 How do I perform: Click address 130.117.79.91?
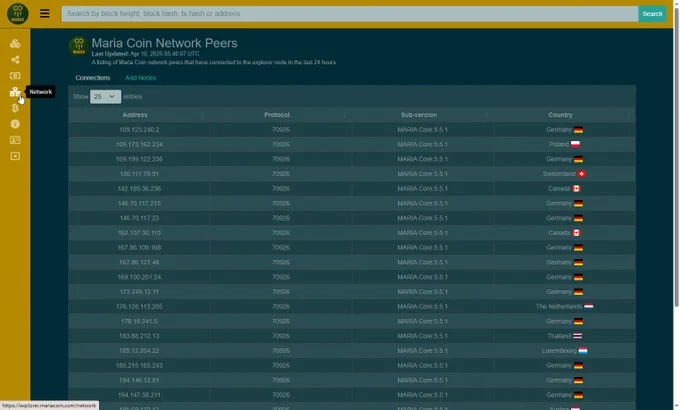(139, 174)
